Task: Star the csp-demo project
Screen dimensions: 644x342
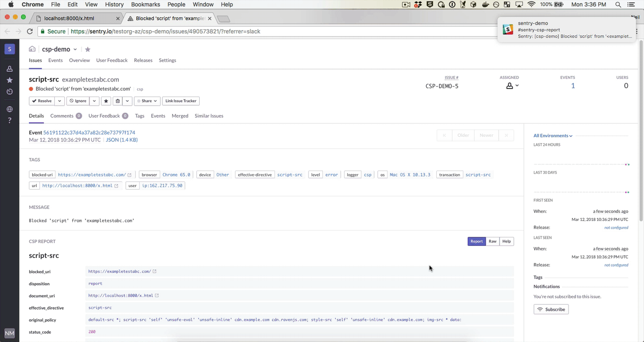Action: (88, 49)
